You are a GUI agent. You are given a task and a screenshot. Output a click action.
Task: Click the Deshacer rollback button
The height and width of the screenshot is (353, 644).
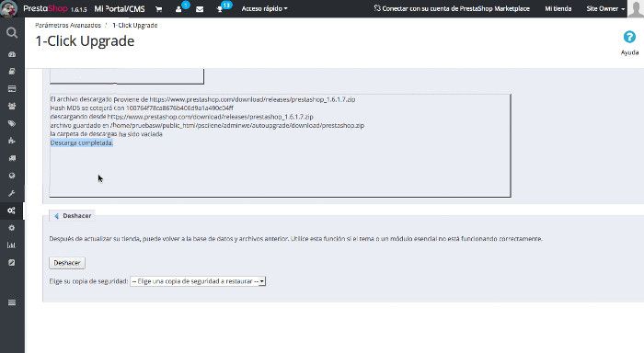tap(67, 263)
